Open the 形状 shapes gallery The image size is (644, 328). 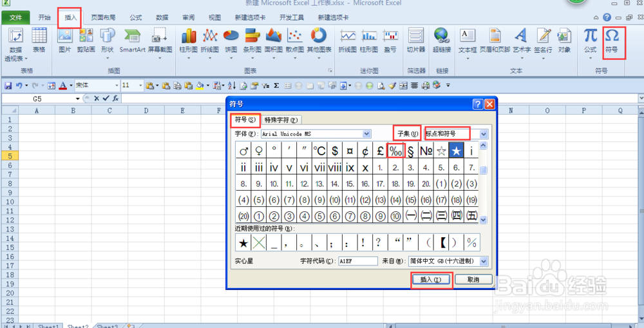[108, 43]
